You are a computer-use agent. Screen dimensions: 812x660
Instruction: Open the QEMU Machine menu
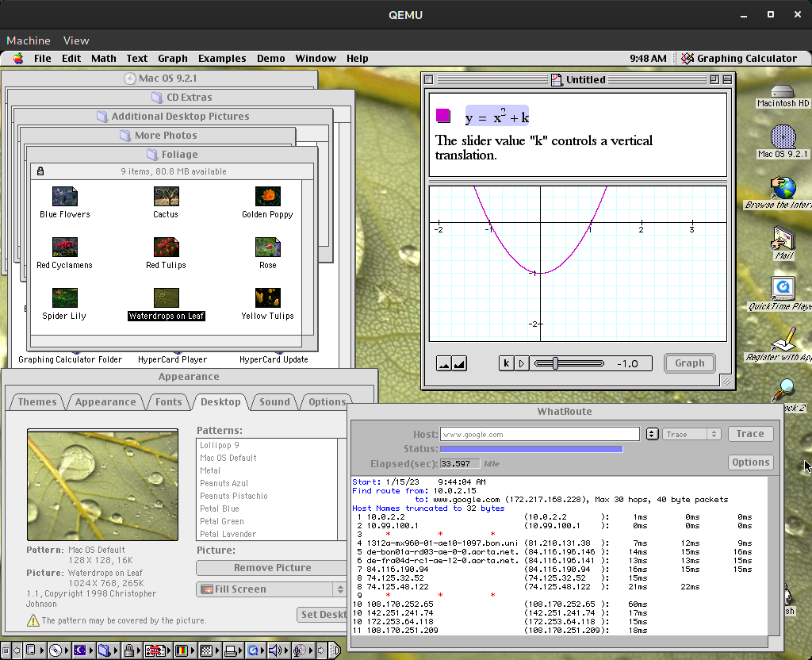(x=29, y=40)
